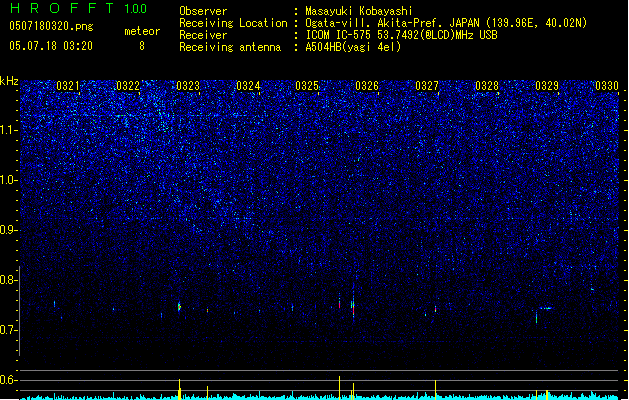The image size is (629, 400).
Task: Click the Observer field label
Action: click(x=203, y=11)
